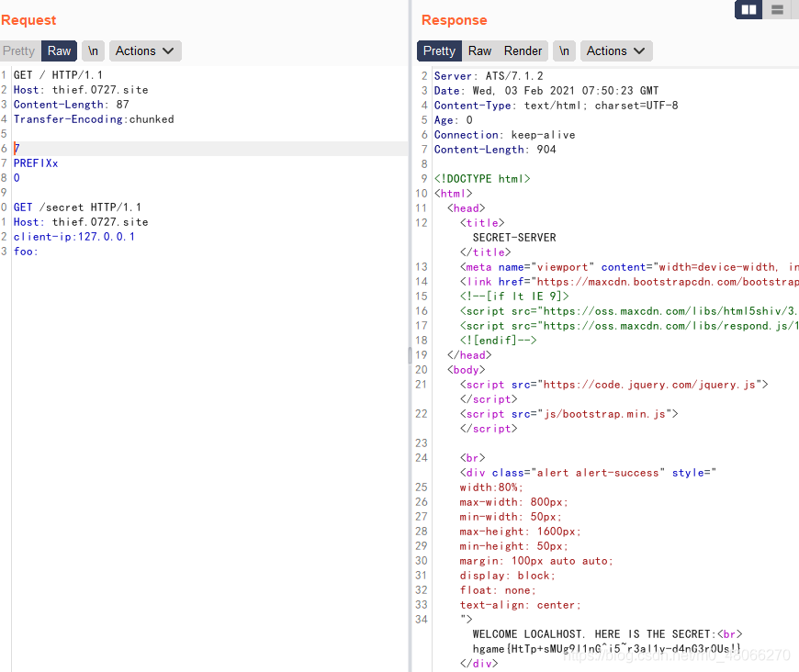
Task: Click the 'text-align: center;' style line
Action: click(x=520, y=605)
